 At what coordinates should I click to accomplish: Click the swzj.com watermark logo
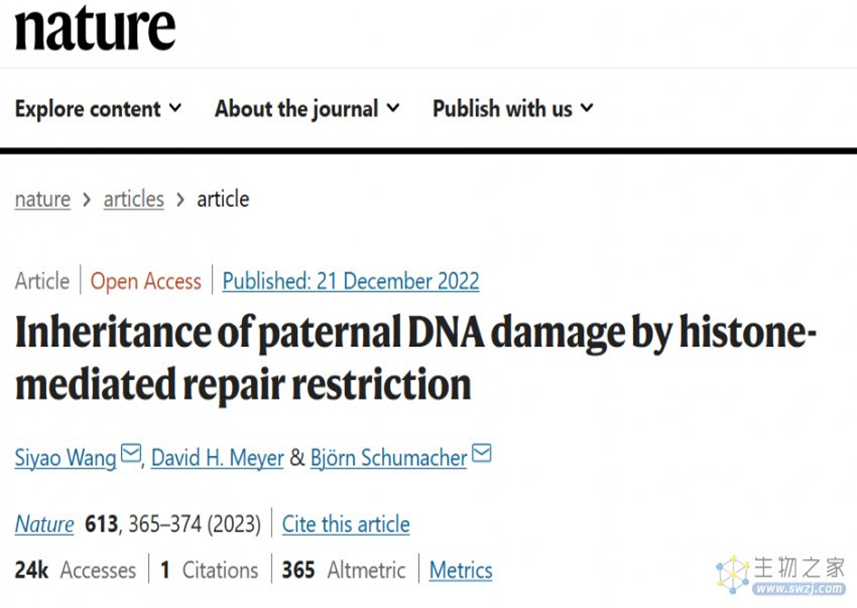[x=781, y=575]
